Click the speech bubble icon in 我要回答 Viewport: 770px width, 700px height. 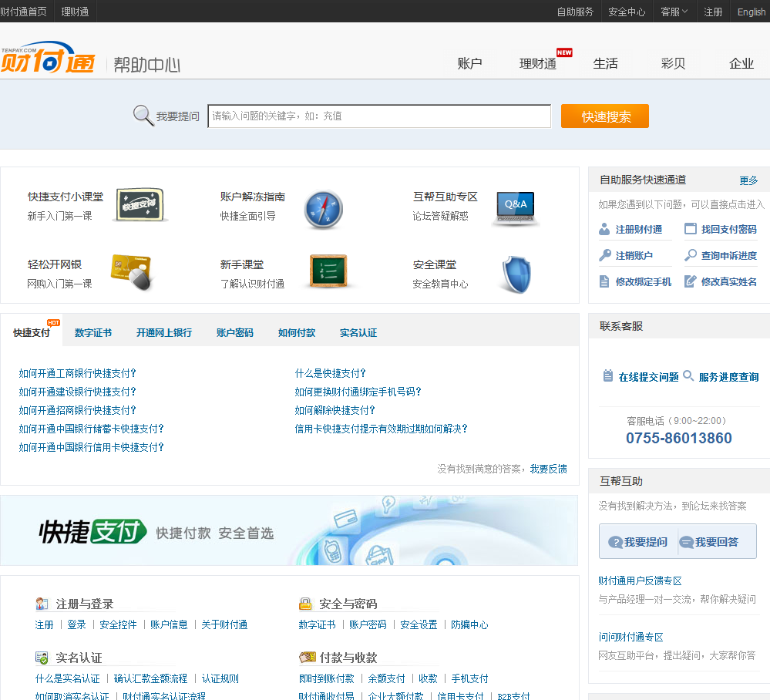686,542
